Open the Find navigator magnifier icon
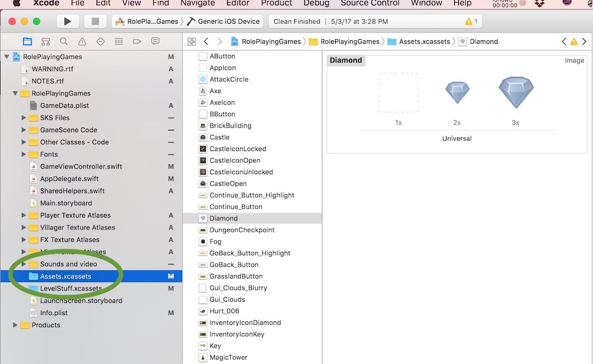This screenshot has height=364, width=593. [63, 41]
